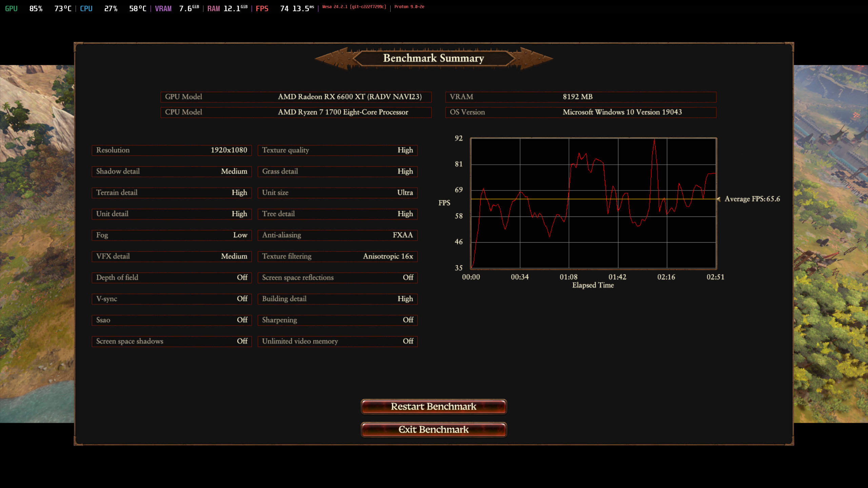Viewport: 868px width, 488px height.
Task: Select the Resolution 1920x1080 row
Action: point(172,150)
